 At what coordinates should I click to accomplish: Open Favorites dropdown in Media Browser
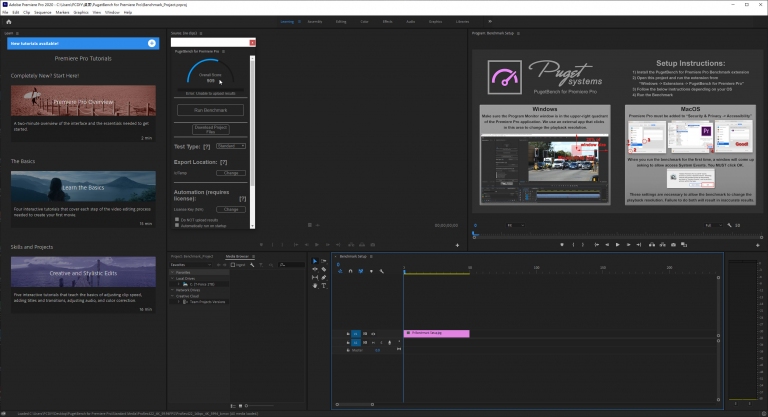[x=191, y=265]
